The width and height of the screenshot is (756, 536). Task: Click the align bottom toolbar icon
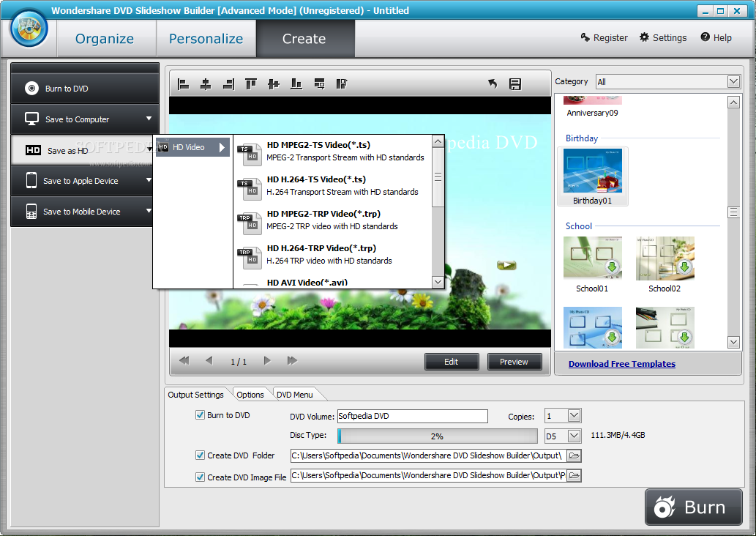coord(296,84)
